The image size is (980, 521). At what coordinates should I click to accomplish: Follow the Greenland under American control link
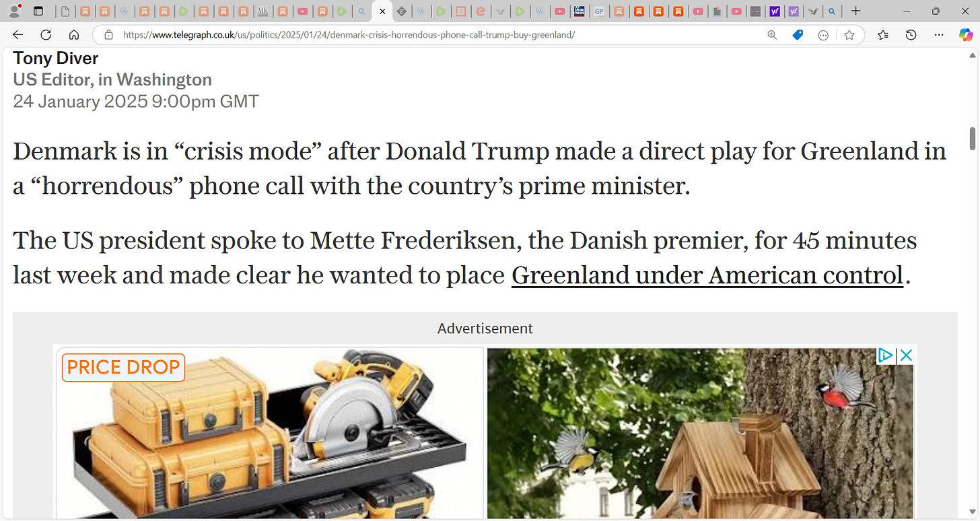point(707,275)
